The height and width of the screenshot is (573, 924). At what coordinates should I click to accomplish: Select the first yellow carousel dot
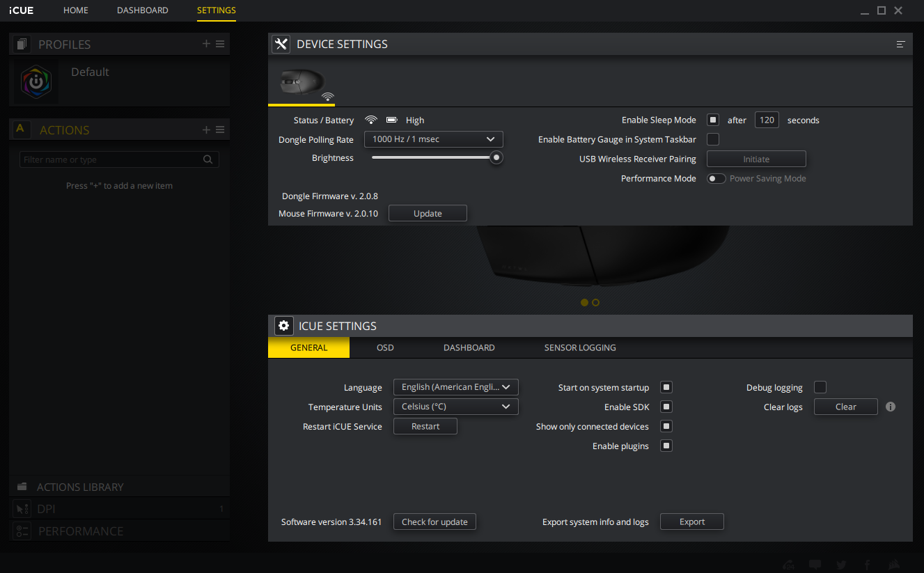click(x=585, y=302)
